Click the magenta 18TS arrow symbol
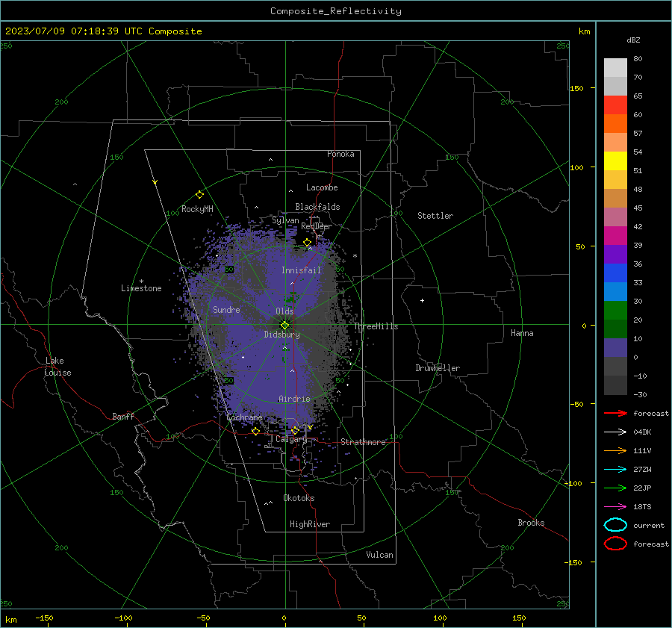672x628 pixels. click(x=615, y=507)
